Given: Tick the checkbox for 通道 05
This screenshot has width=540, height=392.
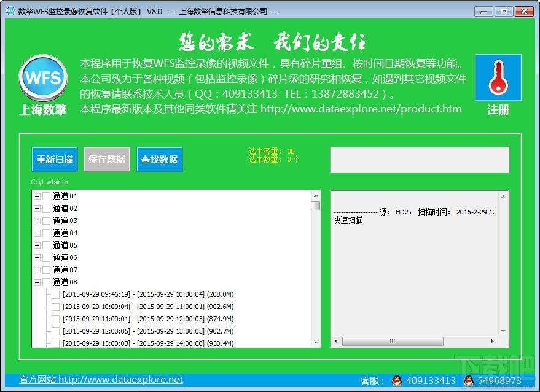Looking at the screenshot, I should pyautogui.click(x=47, y=246).
